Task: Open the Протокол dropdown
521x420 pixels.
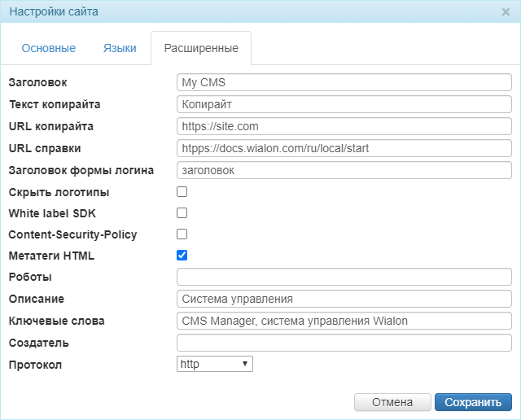Action: pyautogui.click(x=215, y=364)
